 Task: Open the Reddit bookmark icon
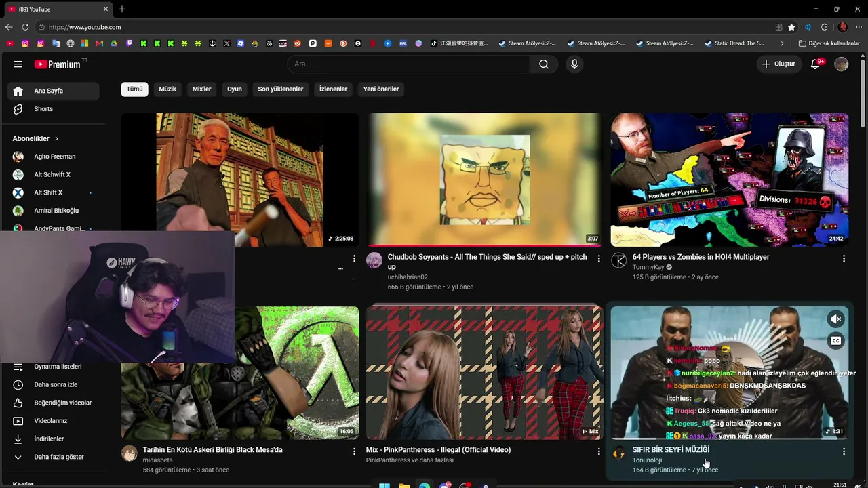tap(298, 43)
